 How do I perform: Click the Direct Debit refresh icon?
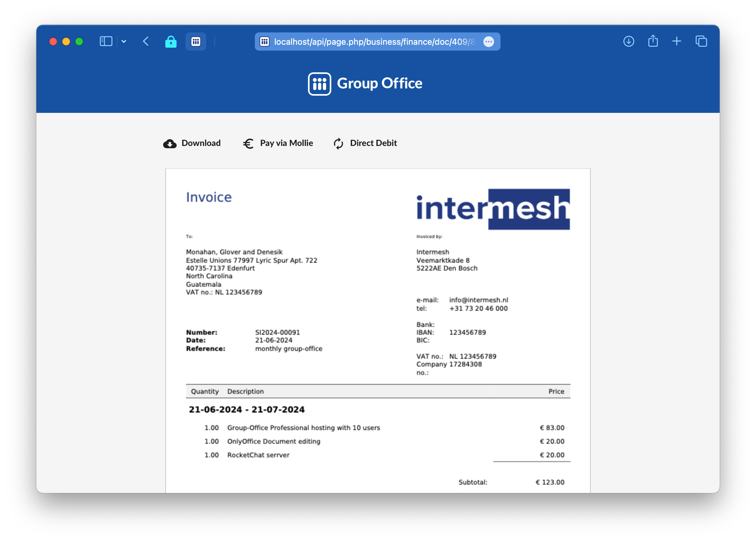pyautogui.click(x=339, y=143)
